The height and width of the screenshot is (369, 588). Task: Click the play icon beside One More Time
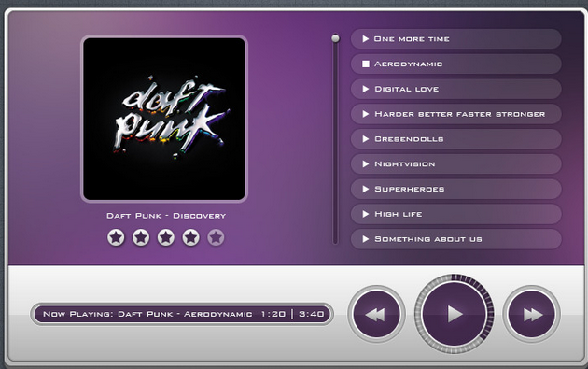[x=366, y=38]
